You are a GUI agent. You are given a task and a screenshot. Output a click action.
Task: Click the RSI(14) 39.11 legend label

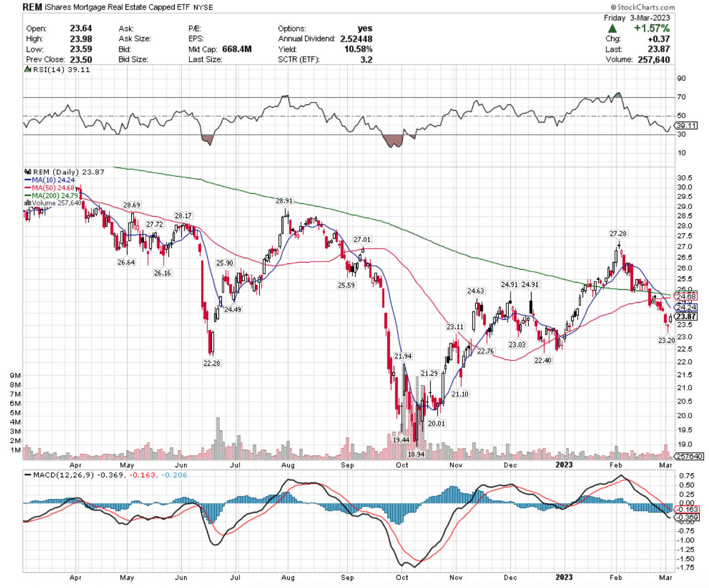coord(61,70)
